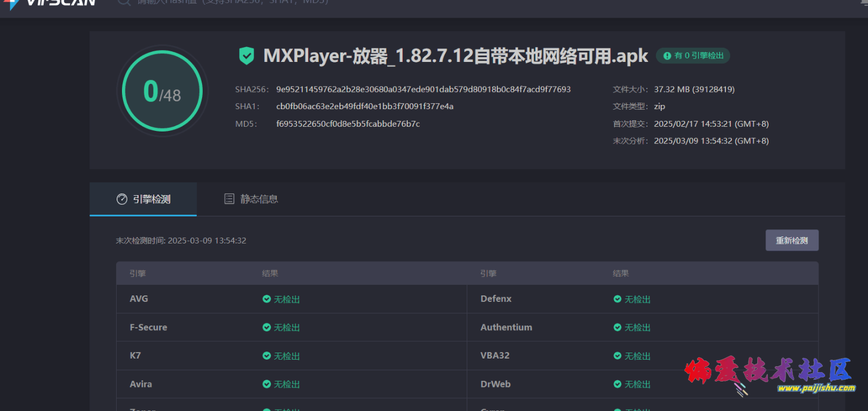Click last analysis time 2025/03/09 13:54:32

coord(711,141)
